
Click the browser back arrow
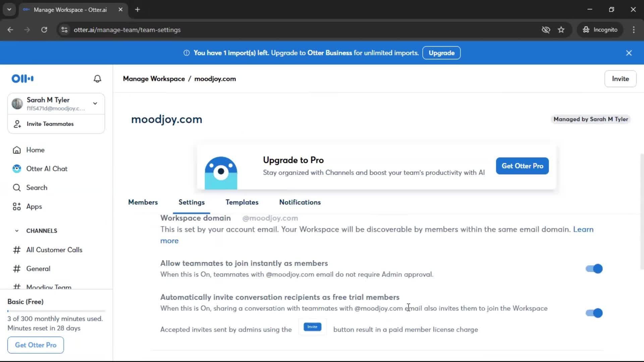tap(10, 30)
